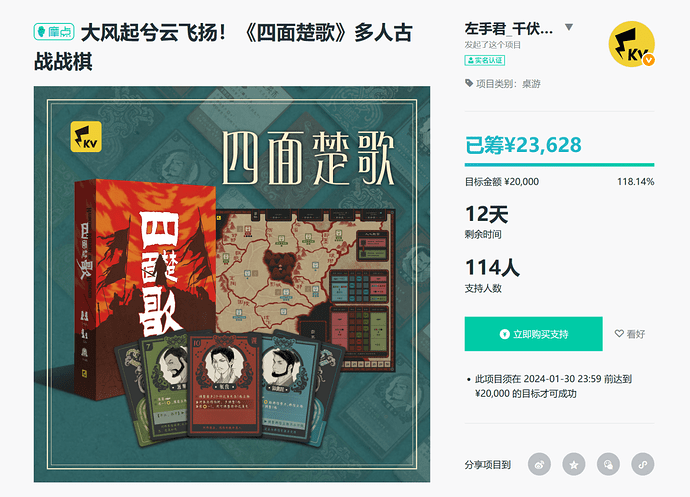Share project to QZone star icon
Viewport: 690px width, 497px height.
574,464
